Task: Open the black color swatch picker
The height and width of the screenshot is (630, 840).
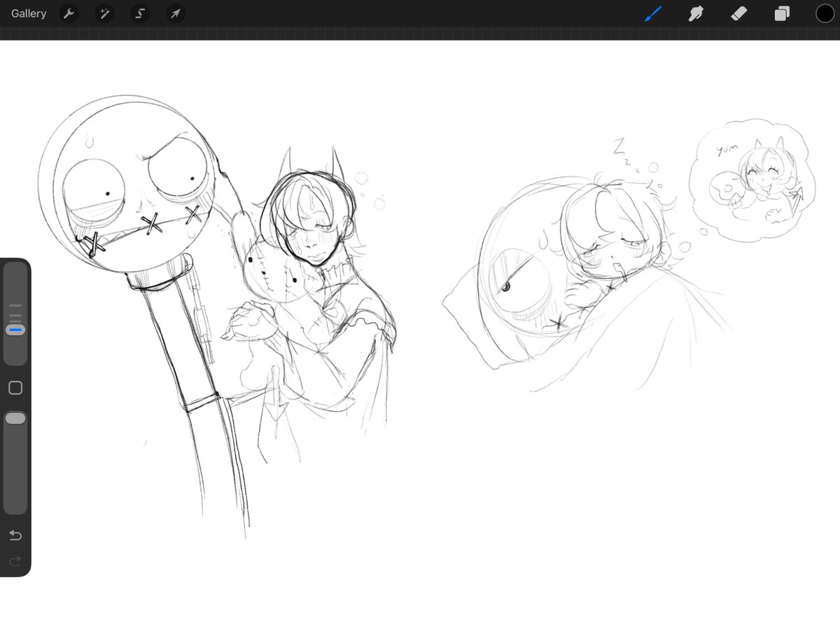Action: (x=825, y=13)
